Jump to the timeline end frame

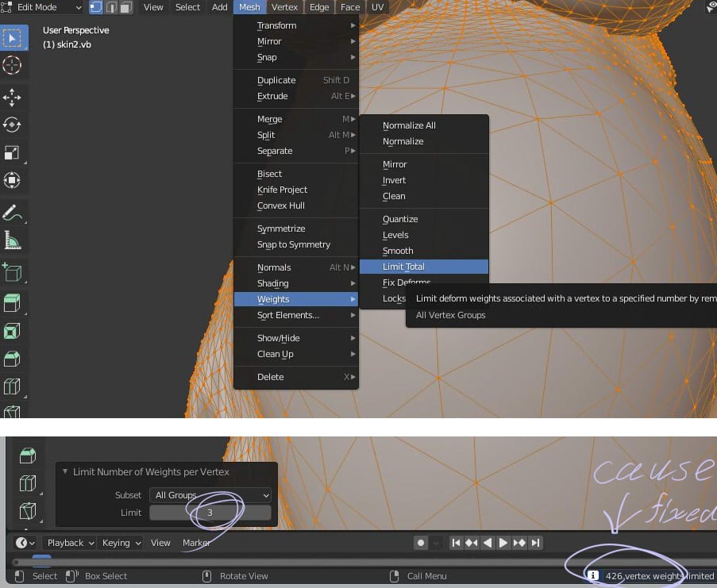point(535,543)
